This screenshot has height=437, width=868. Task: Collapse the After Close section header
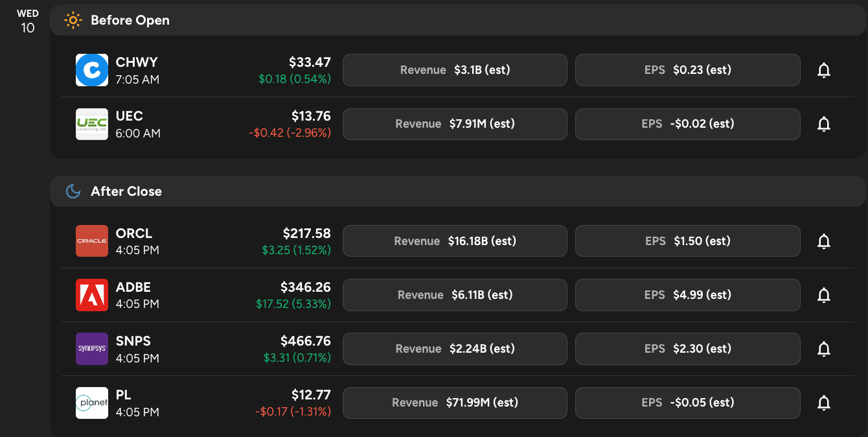457,191
